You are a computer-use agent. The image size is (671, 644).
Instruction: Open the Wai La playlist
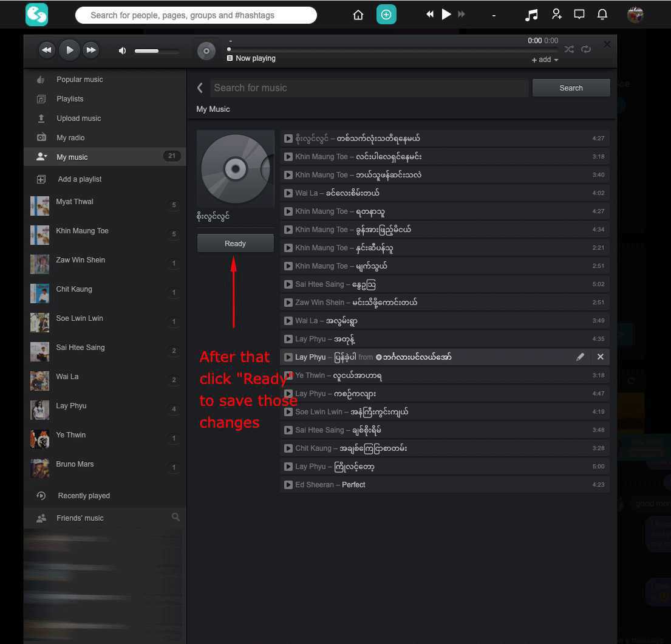(x=105, y=380)
